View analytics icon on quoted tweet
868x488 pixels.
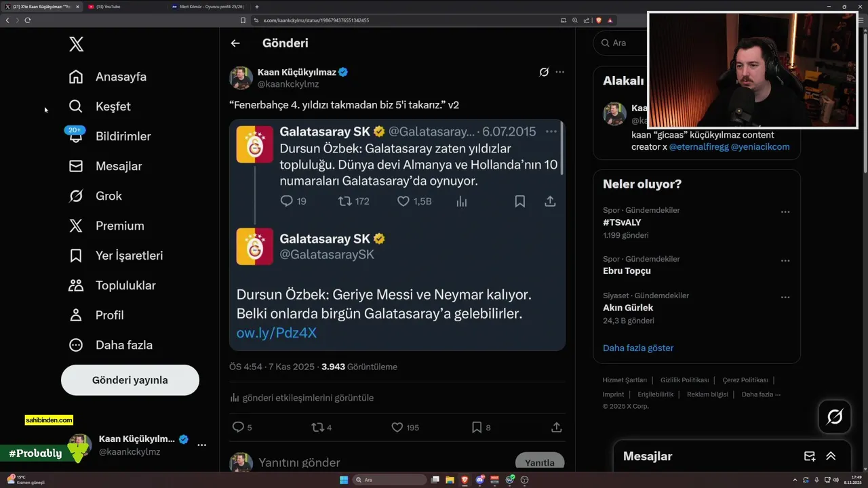[462, 201]
